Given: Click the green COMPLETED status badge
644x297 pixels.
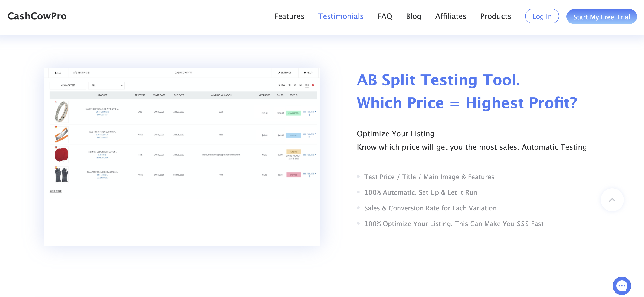Looking at the screenshot, I should pos(293,113).
